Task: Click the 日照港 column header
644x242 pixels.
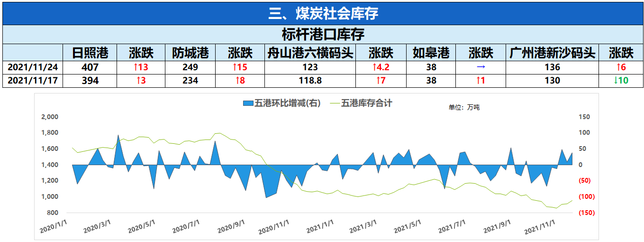Action: pyautogui.click(x=90, y=53)
